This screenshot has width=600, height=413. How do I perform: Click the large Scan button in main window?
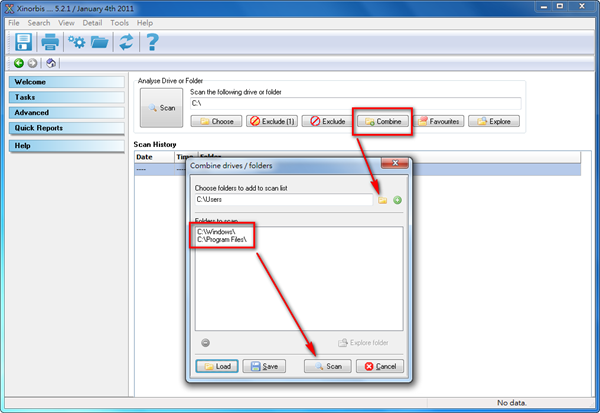click(161, 108)
